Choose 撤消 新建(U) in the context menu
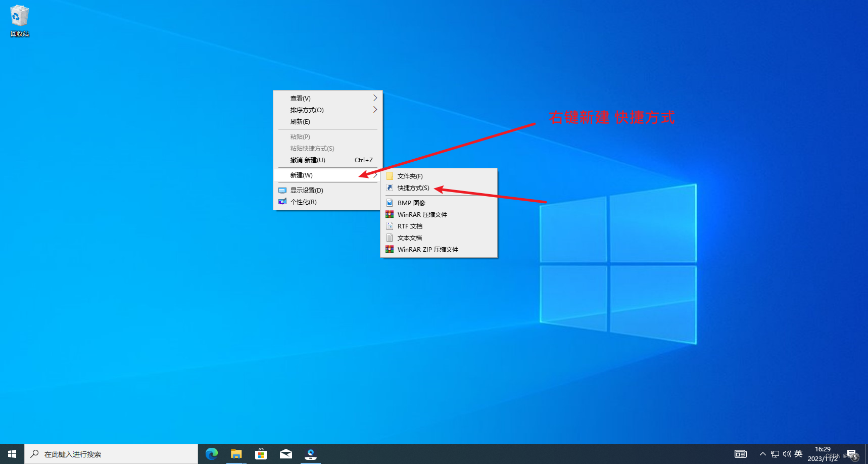 [328, 160]
